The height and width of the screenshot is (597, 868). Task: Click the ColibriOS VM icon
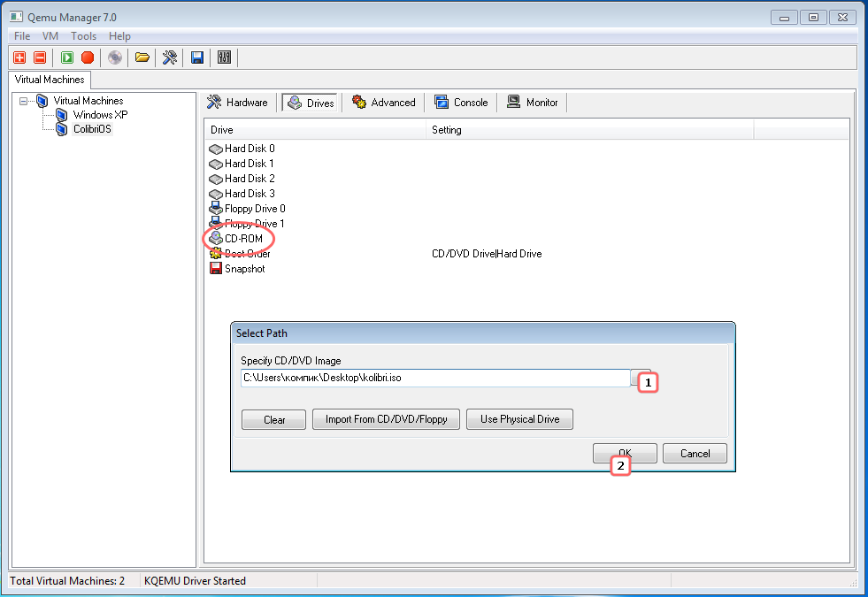pyautogui.click(x=62, y=129)
